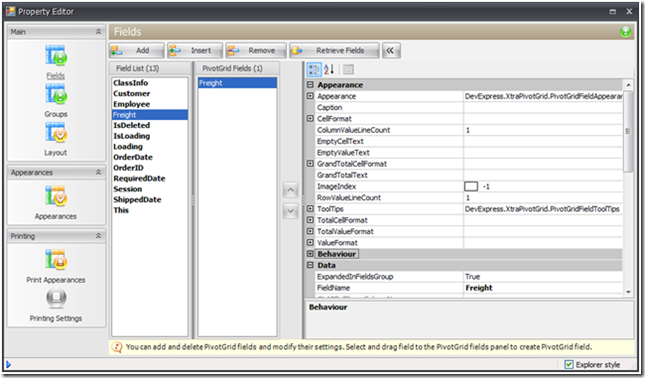The width and height of the screenshot is (645, 378).
Task: Expand the Behaviour category
Action: [311, 254]
